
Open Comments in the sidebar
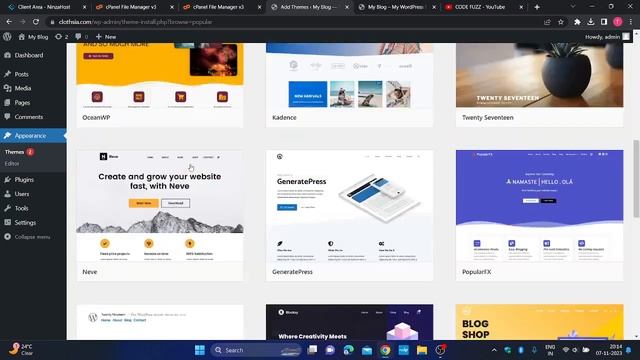pyautogui.click(x=29, y=117)
